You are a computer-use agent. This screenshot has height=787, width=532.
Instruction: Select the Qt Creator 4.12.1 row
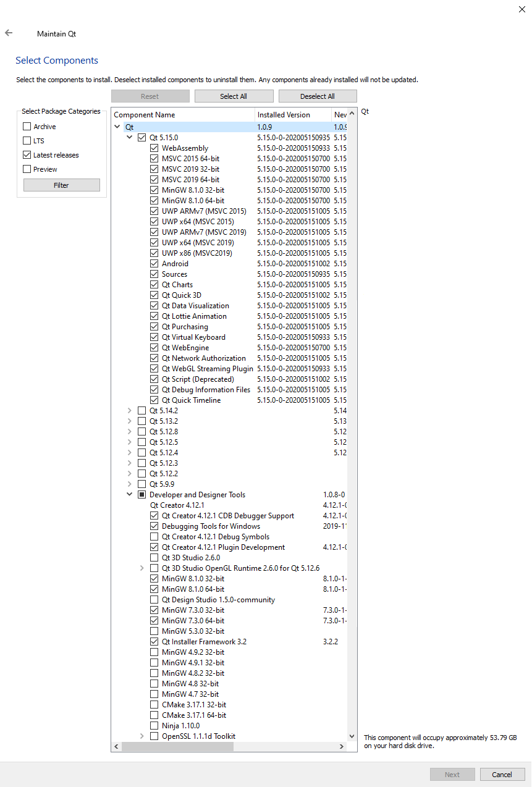click(x=177, y=505)
